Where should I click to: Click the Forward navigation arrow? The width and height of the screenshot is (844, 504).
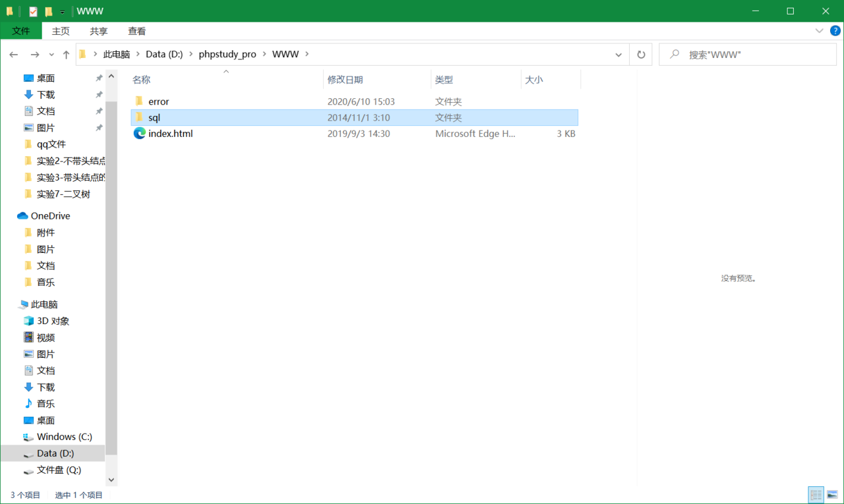coord(35,55)
